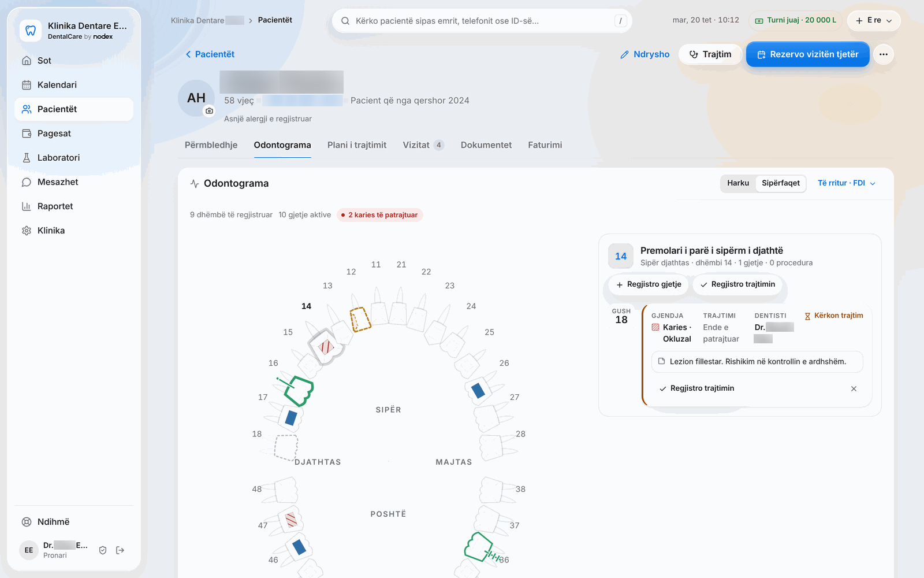This screenshot has height=578, width=924.
Task: Click the shield icon beside the user name
Action: click(x=103, y=550)
